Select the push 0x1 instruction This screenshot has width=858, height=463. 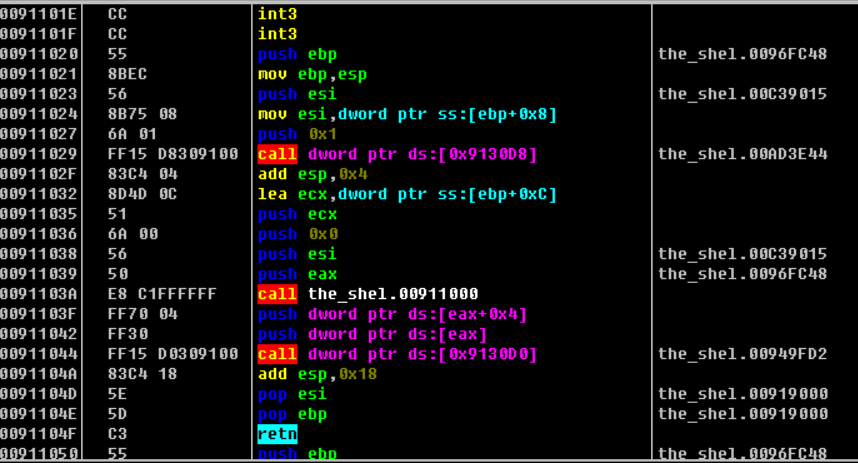297,134
